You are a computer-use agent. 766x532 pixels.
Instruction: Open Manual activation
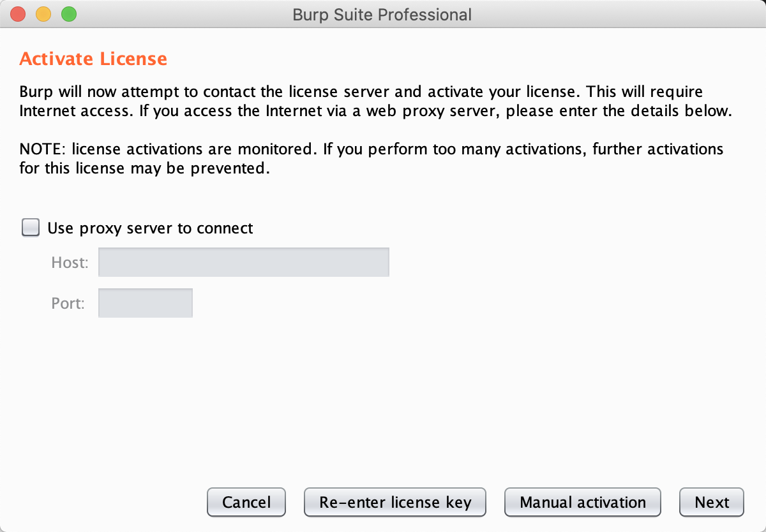point(583,502)
